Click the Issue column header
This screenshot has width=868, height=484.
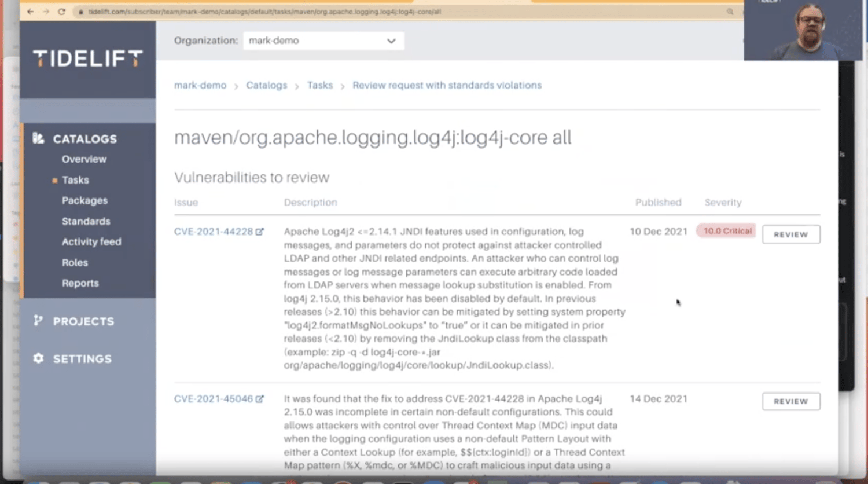point(186,203)
